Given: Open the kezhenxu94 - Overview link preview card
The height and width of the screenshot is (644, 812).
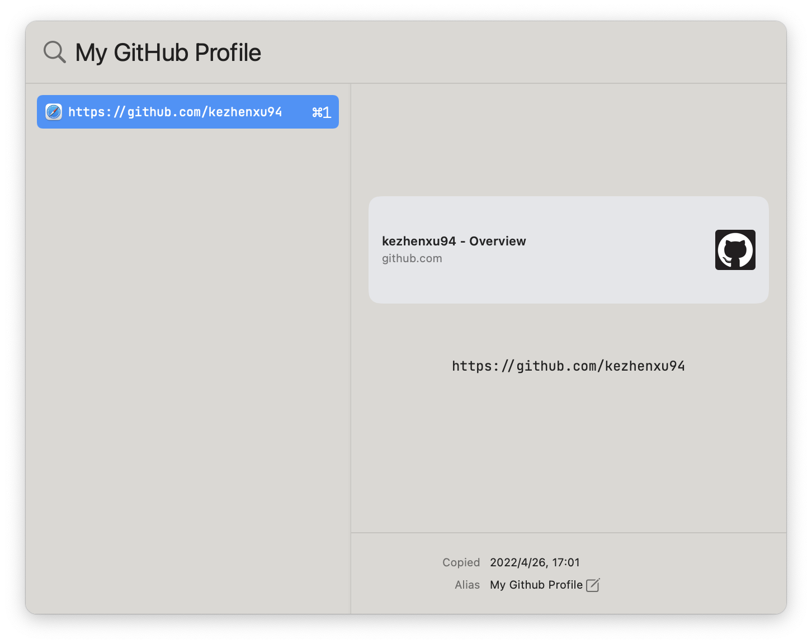Looking at the screenshot, I should coord(568,250).
